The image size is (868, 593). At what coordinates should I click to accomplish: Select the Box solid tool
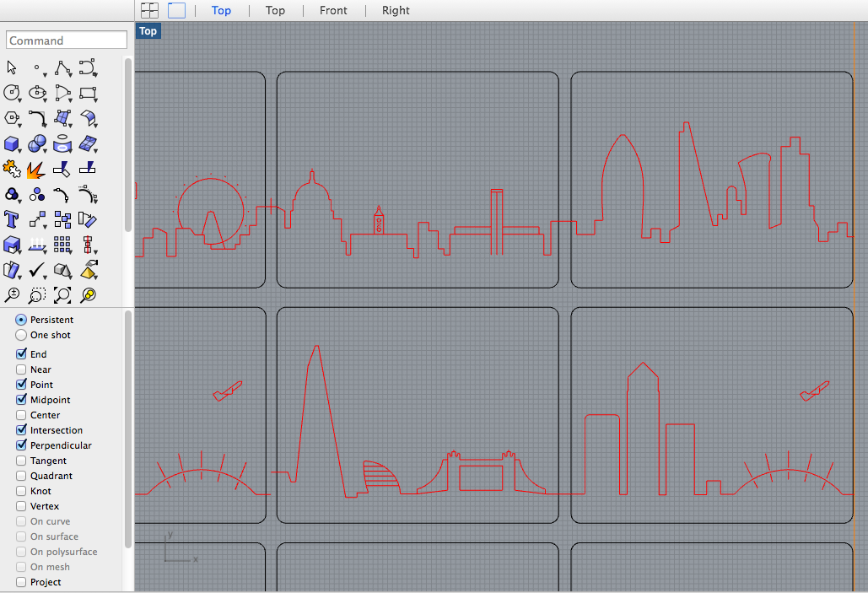[x=12, y=144]
